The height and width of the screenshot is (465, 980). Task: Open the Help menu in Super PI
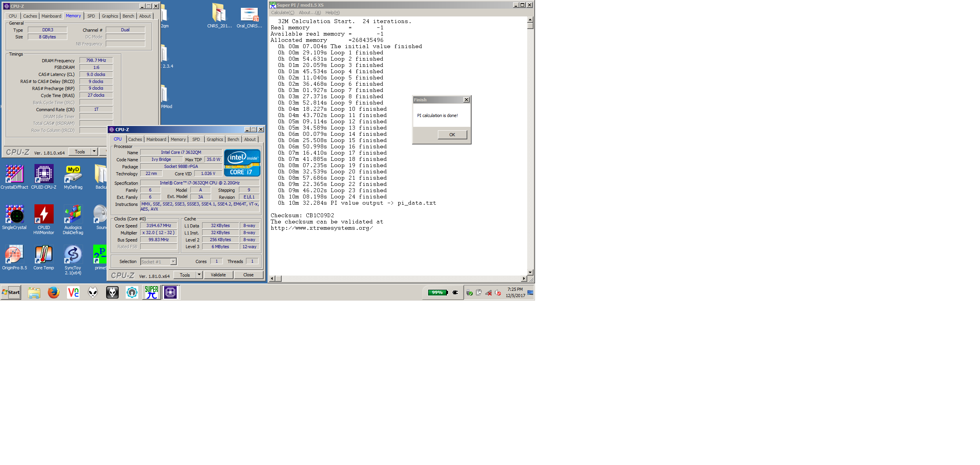[x=333, y=13]
